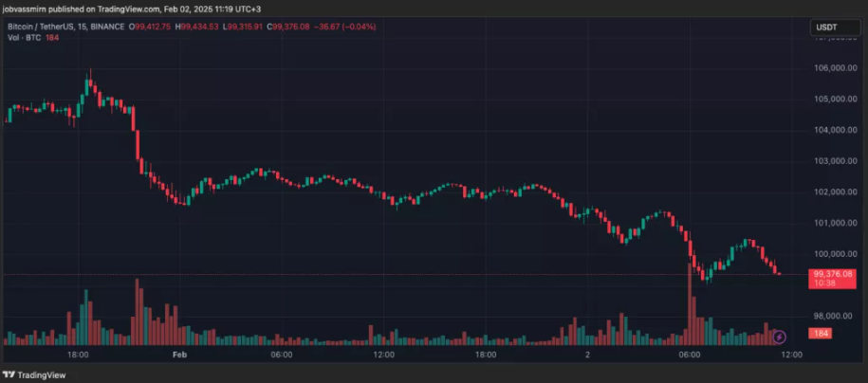Click the 104,000.00 price axis label

835,130
